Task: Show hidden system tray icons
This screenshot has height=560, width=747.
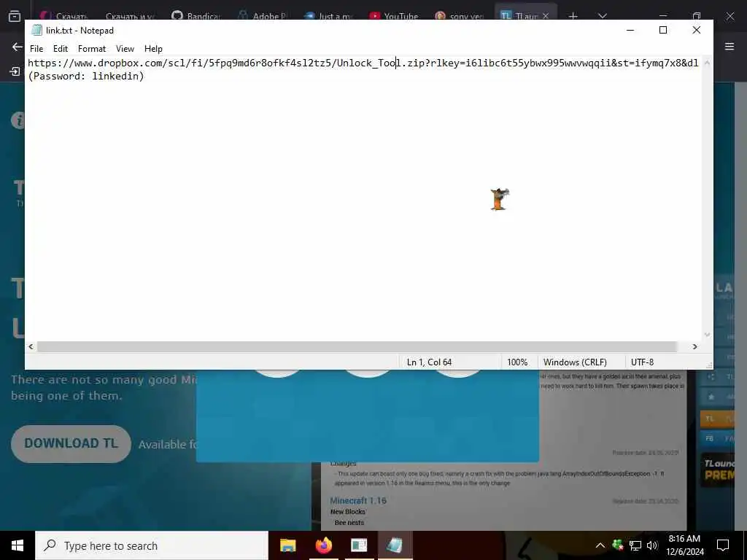Action: pyautogui.click(x=600, y=545)
